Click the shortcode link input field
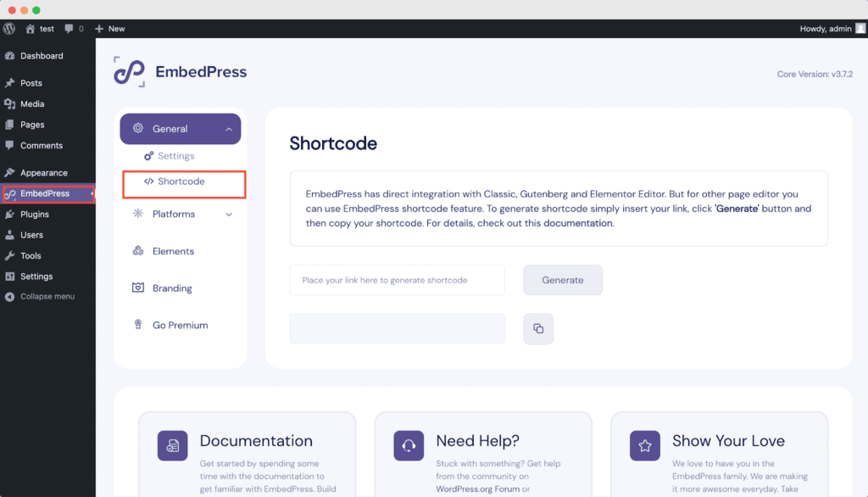Screen dimensions: 868x497 [397, 280]
